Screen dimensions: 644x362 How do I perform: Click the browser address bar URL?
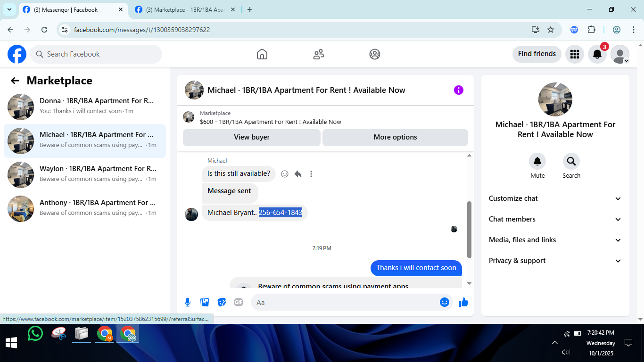[x=142, y=30]
